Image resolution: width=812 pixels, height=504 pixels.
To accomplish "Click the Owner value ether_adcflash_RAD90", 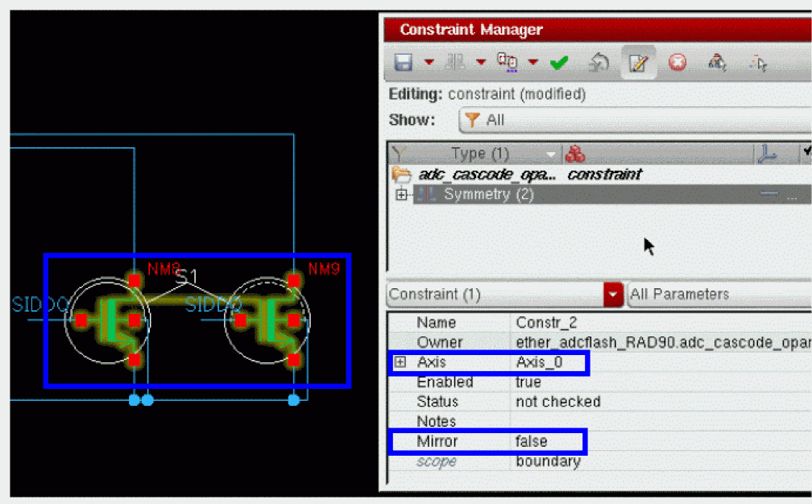I will tap(664, 342).
